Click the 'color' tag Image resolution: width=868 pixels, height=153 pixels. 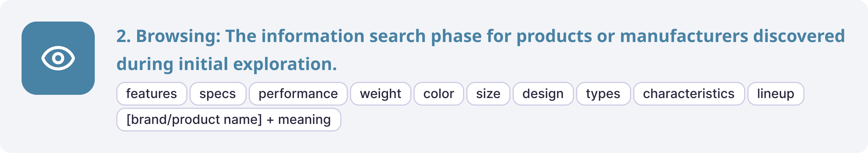click(x=439, y=94)
